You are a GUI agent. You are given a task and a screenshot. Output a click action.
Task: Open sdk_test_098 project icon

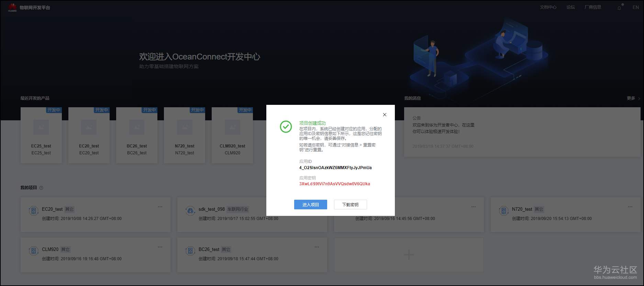[190, 211]
